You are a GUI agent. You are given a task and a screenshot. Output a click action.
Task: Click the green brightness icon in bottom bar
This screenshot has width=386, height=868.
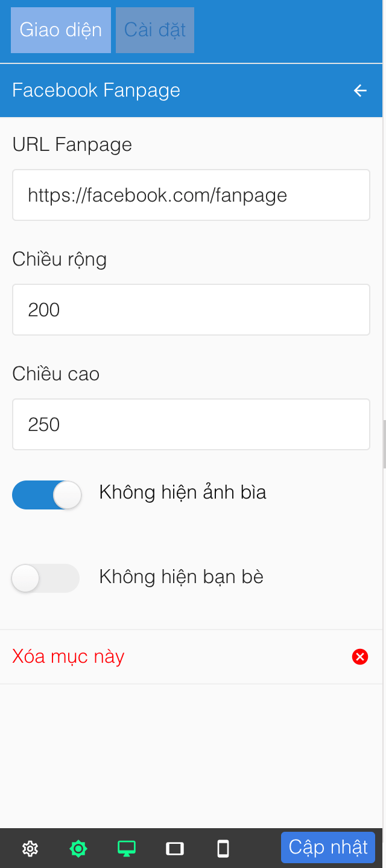(x=78, y=849)
